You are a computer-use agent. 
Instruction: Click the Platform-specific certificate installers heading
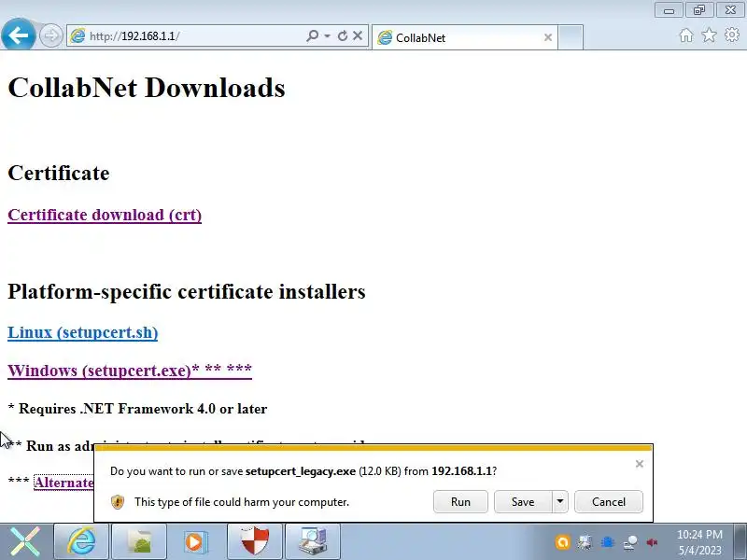(186, 291)
